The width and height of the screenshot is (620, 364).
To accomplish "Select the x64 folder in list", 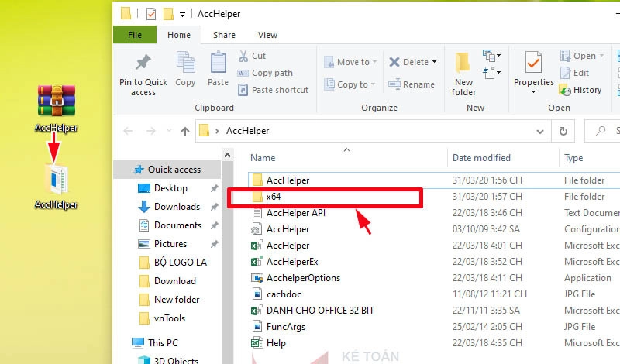I will click(x=273, y=197).
